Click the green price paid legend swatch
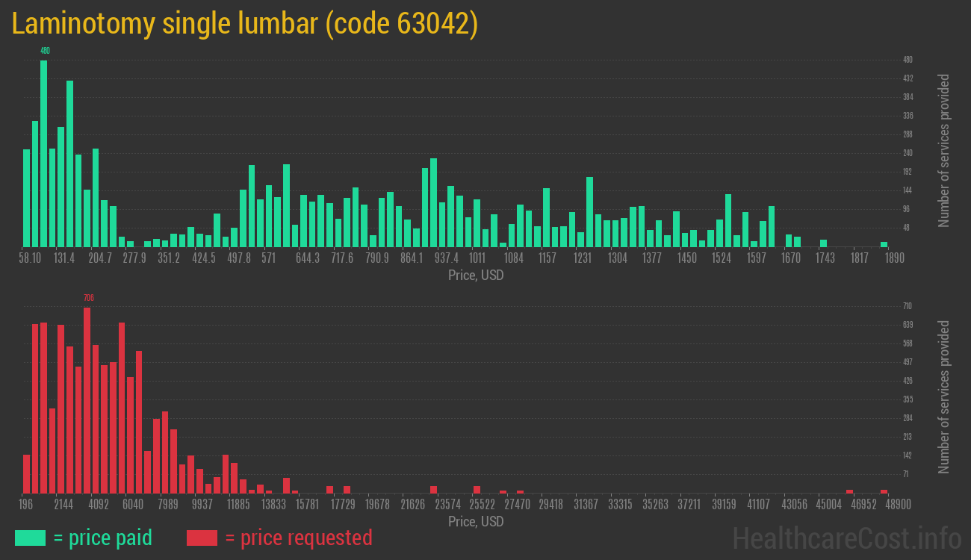This screenshot has width=971, height=560. click(x=30, y=538)
